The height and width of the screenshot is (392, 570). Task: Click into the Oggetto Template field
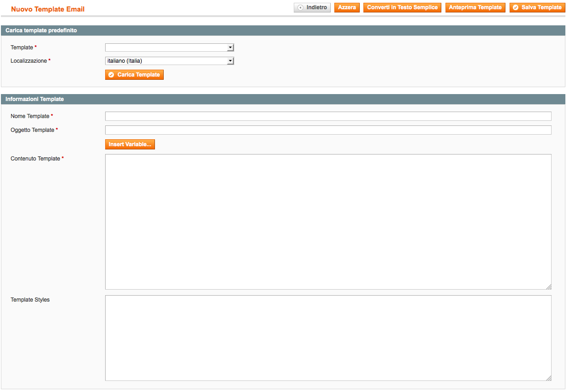328,130
